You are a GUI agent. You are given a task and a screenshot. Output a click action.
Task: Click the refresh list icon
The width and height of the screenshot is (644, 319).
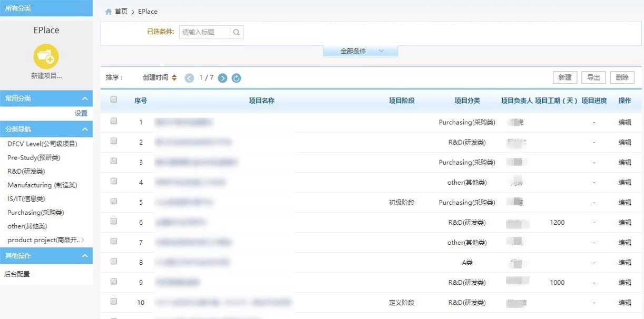[x=237, y=78]
